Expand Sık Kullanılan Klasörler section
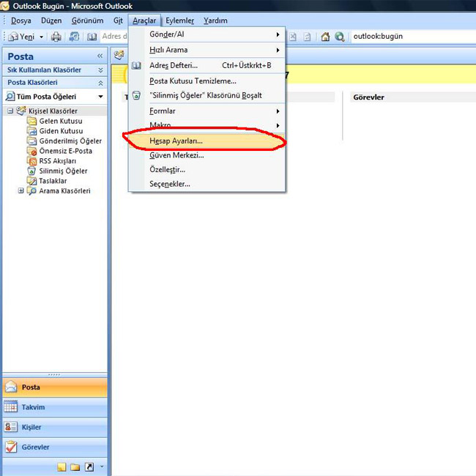 click(x=101, y=70)
